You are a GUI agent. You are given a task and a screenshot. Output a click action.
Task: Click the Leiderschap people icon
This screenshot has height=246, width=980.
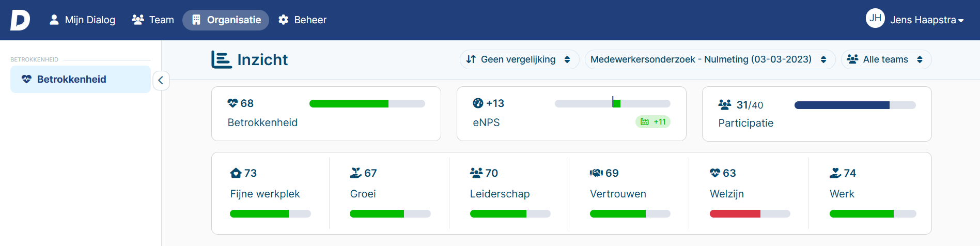pyautogui.click(x=476, y=173)
